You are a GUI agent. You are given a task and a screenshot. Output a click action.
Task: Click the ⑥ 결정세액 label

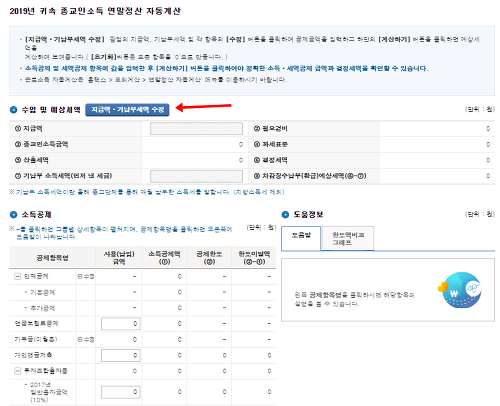coord(271,160)
